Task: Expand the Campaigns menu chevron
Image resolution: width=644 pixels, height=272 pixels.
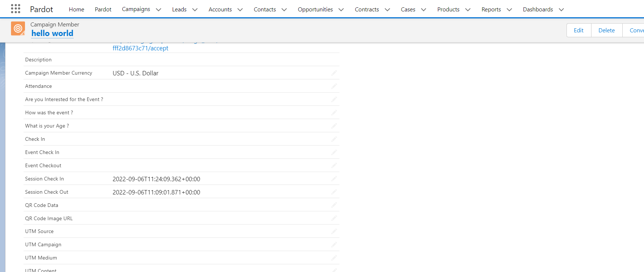Action: tap(159, 10)
